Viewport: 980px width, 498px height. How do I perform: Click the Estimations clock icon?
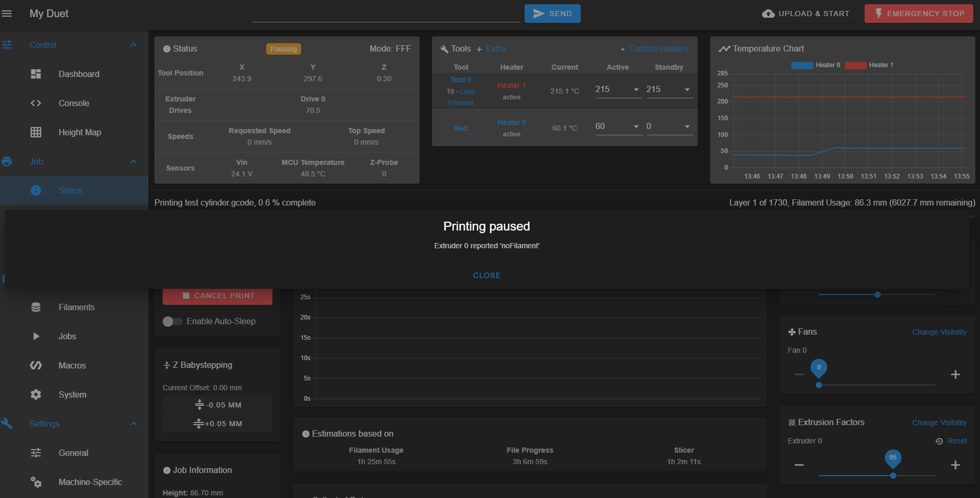pos(306,434)
